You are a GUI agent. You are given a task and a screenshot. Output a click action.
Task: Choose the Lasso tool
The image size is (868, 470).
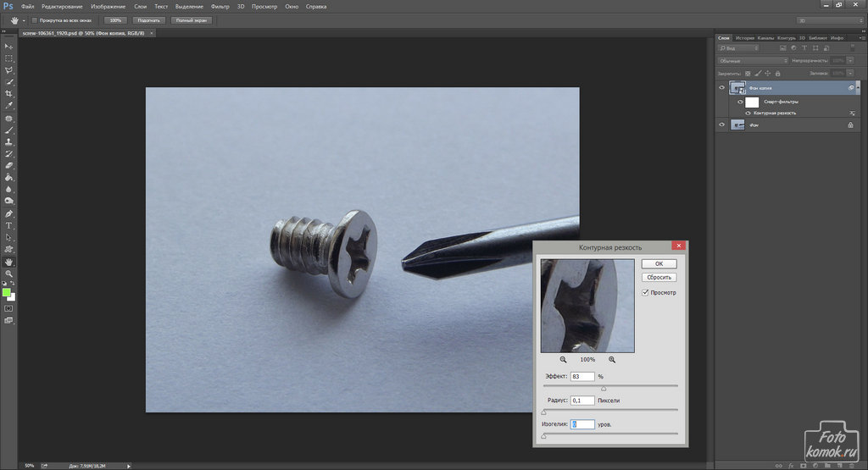(8, 70)
